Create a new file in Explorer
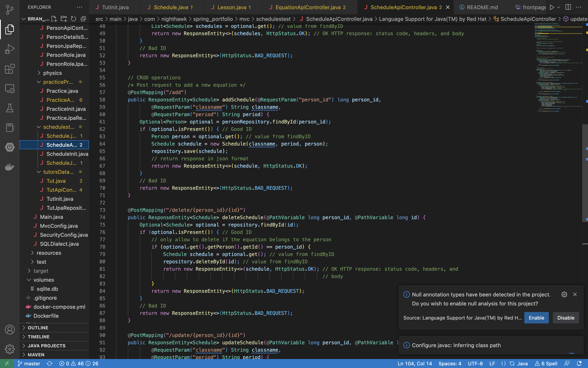 [x=54, y=19]
